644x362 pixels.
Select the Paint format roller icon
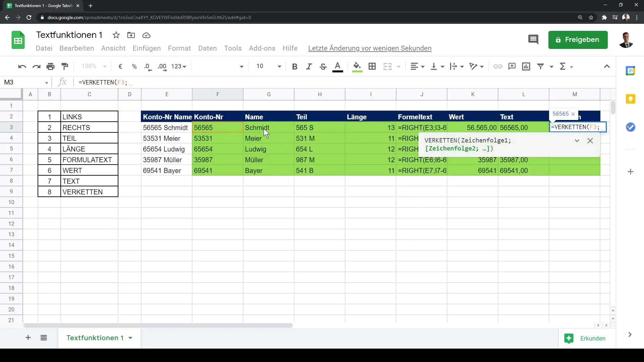tap(65, 66)
